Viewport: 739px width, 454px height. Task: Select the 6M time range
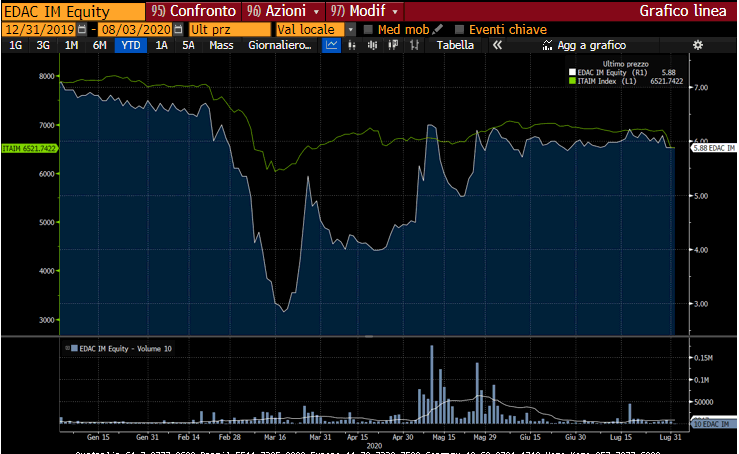pyautogui.click(x=99, y=46)
